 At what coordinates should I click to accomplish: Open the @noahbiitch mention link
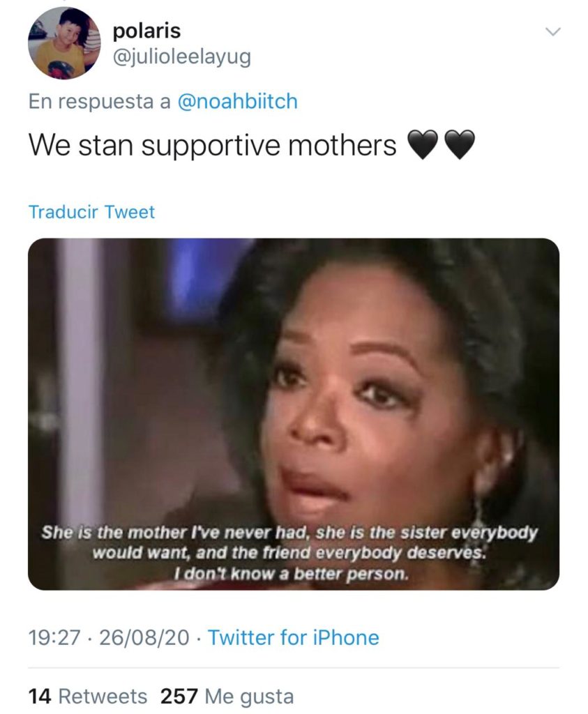tap(238, 101)
